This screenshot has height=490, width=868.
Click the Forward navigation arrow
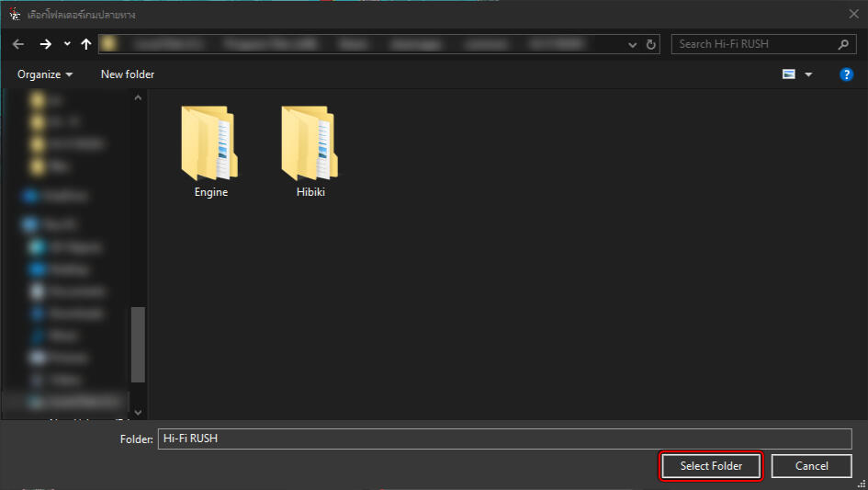point(46,44)
